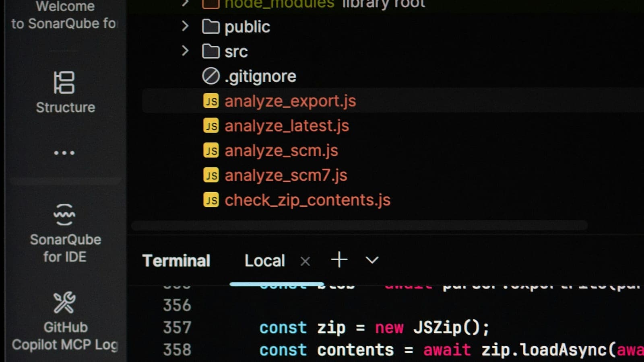Expand the src folder chevron

click(185, 51)
